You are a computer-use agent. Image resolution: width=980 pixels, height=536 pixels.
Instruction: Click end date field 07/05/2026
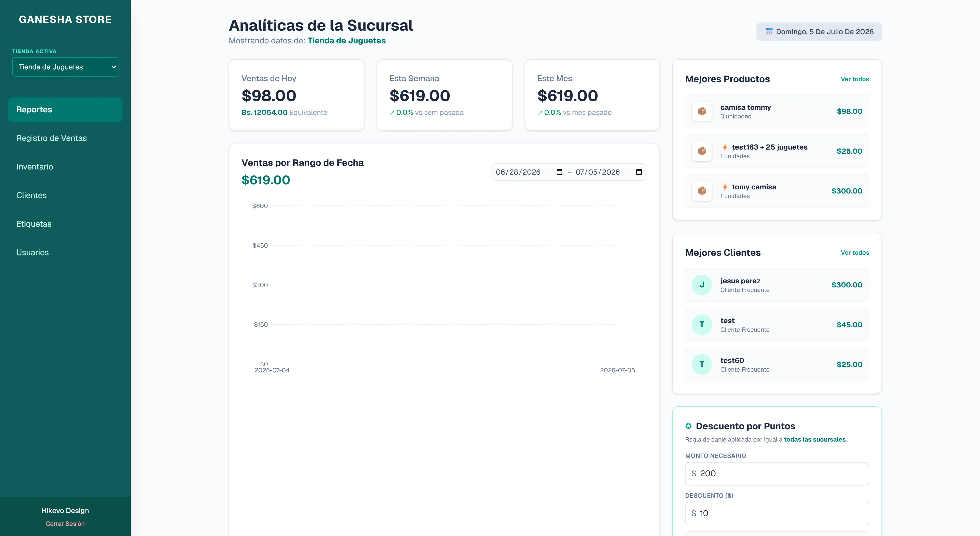pyautogui.click(x=609, y=172)
